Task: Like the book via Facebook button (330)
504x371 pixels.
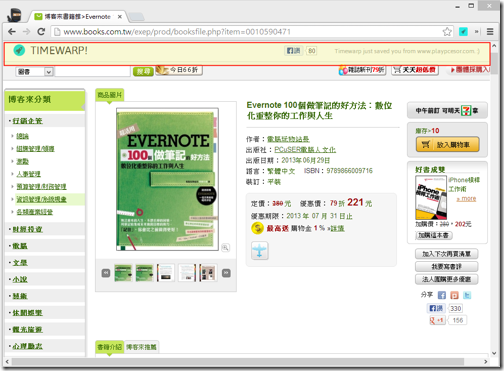Action: tap(436, 308)
